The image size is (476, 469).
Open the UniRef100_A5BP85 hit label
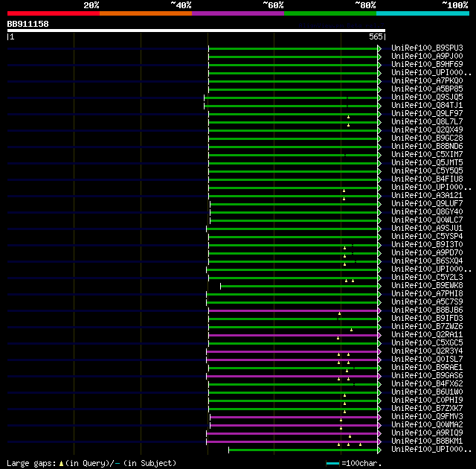pos(427,89)
